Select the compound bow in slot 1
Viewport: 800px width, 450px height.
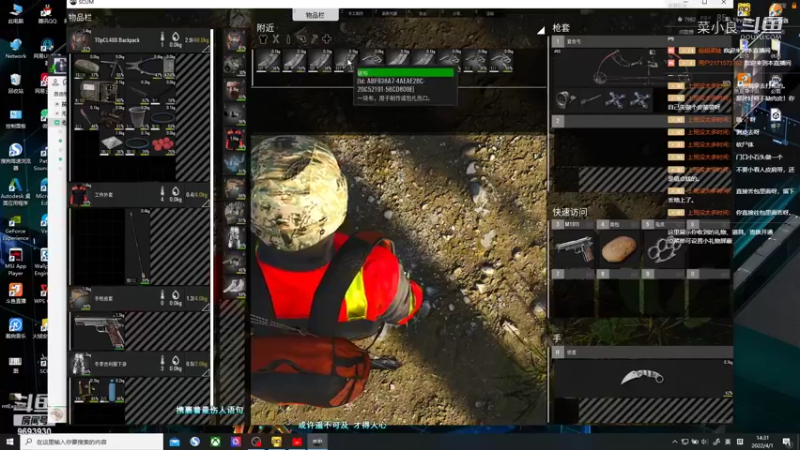click(623, 66)
